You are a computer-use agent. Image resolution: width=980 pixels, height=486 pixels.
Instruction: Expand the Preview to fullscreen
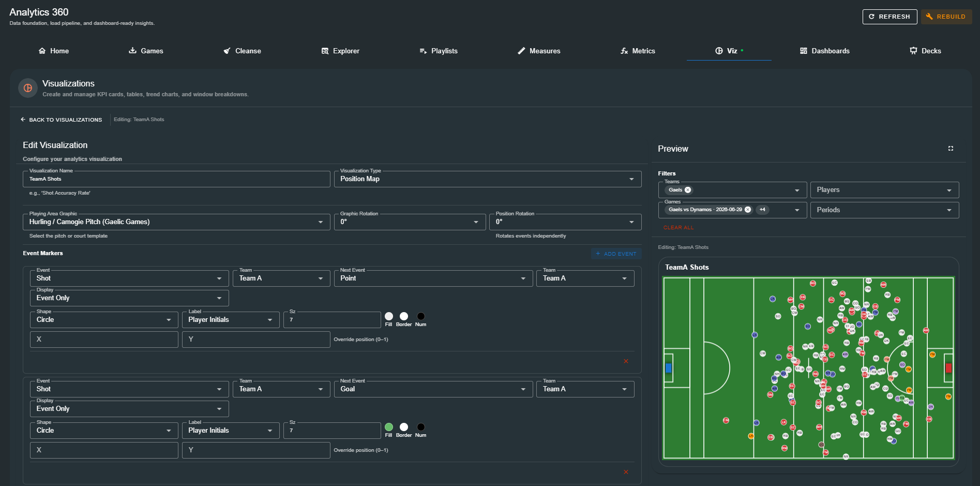(x=951, y=149)
